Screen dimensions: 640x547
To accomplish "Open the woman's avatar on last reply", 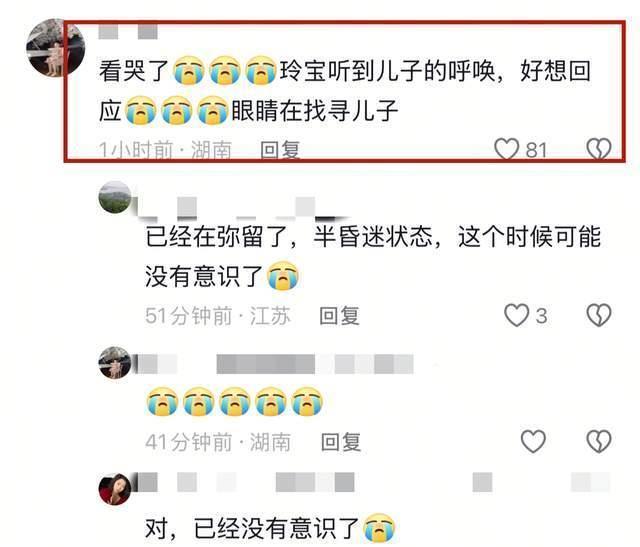I will 115,489.
